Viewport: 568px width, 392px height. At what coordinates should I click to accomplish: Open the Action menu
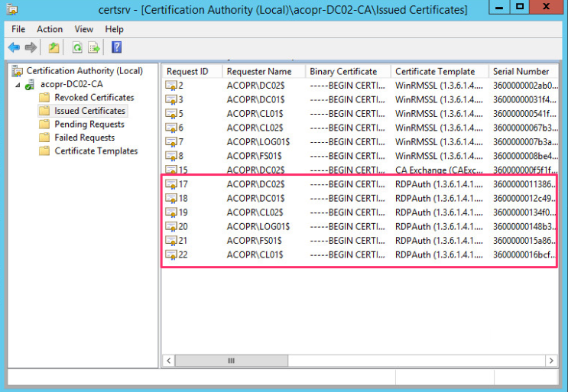[50, 29]
